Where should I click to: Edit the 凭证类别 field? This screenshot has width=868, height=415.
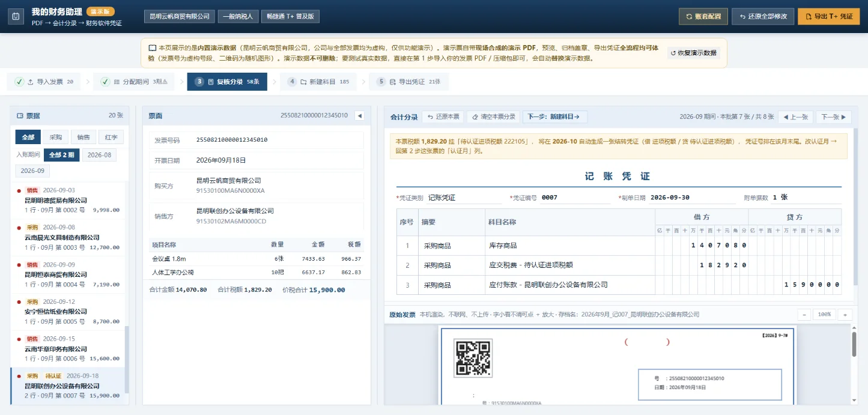(x=464, y=198)
